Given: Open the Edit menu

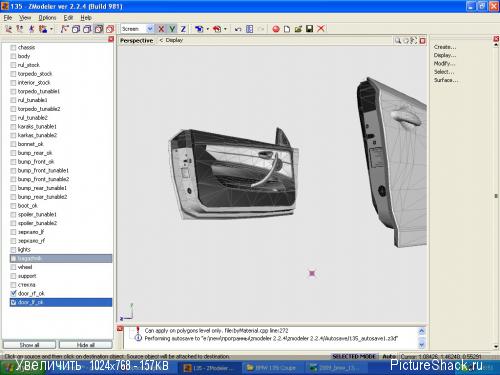Looking at the screenshot, I should [68, 18].
